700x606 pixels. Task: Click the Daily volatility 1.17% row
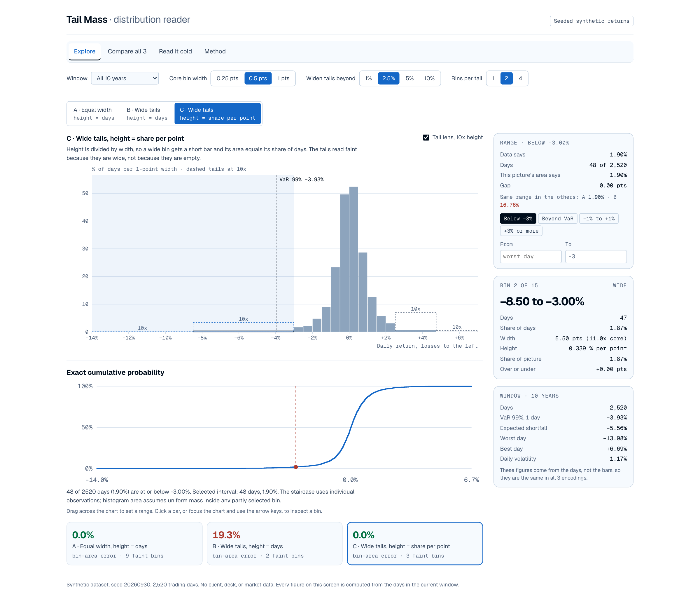pyautogui.click(x=563, y=459)
